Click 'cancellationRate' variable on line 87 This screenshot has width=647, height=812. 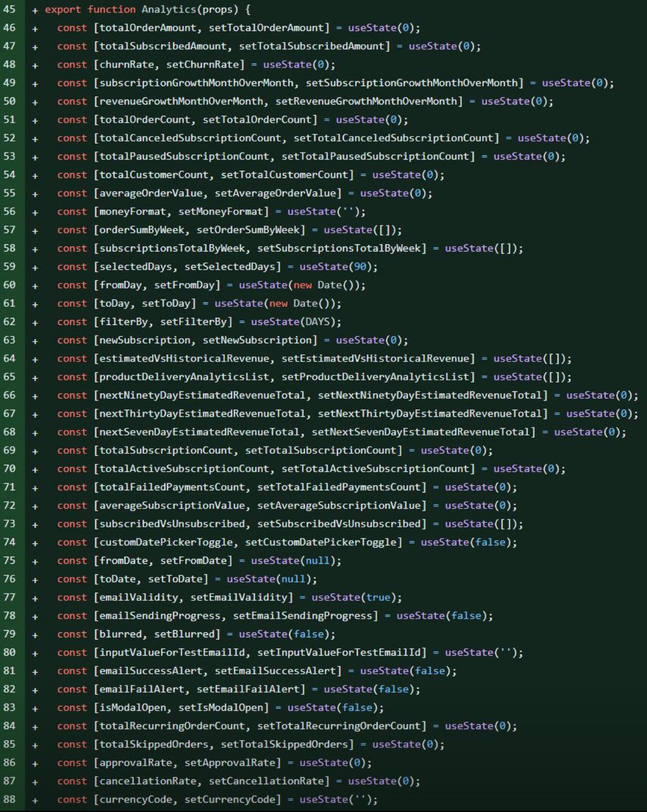(148, 780)
